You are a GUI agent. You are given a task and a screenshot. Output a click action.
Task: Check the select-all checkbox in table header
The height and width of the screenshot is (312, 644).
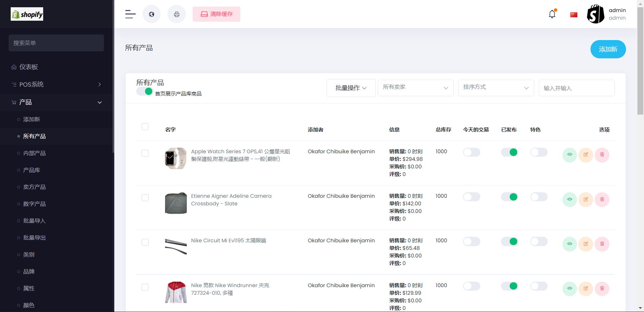pos(145,127)
